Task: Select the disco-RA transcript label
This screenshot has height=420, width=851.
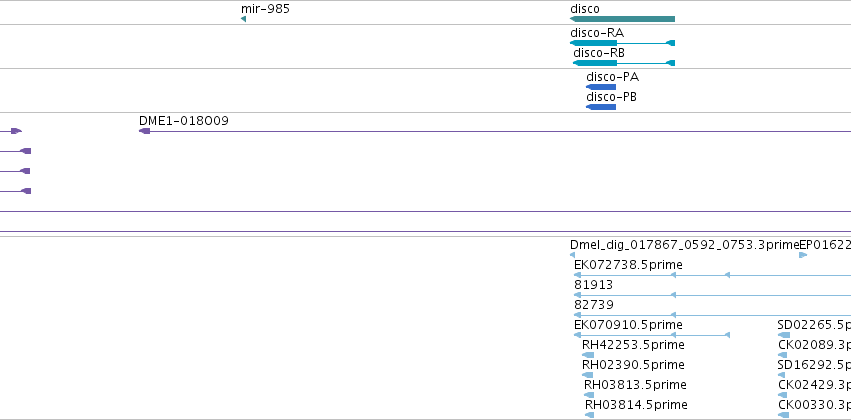Action: (597, 33)
